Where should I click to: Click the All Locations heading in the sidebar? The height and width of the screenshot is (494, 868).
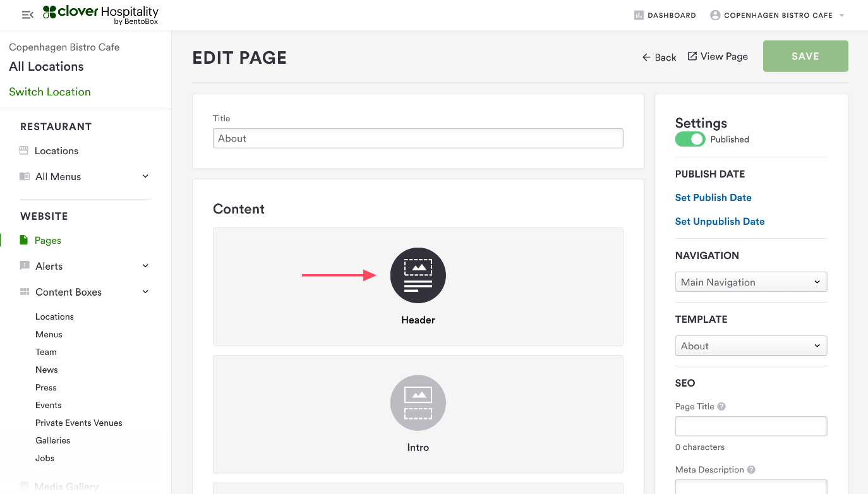click(46, 66)
